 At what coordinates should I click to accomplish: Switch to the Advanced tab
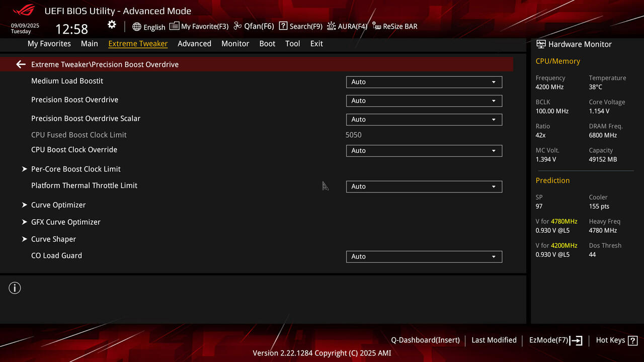[194, 44]
